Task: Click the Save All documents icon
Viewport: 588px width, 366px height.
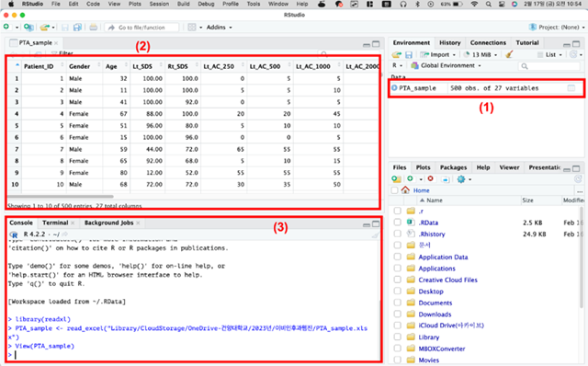Action: click(x=77, y=28)
